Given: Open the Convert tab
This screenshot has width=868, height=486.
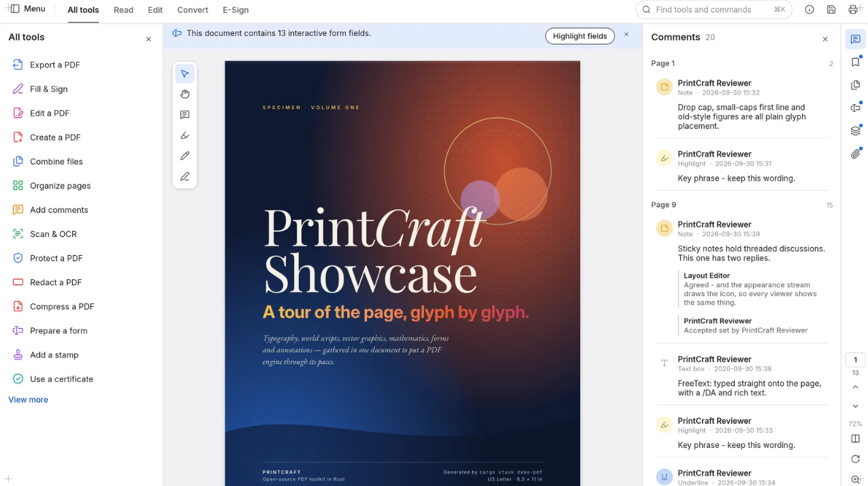Looking at the screenshot, I should coord(193,10).
